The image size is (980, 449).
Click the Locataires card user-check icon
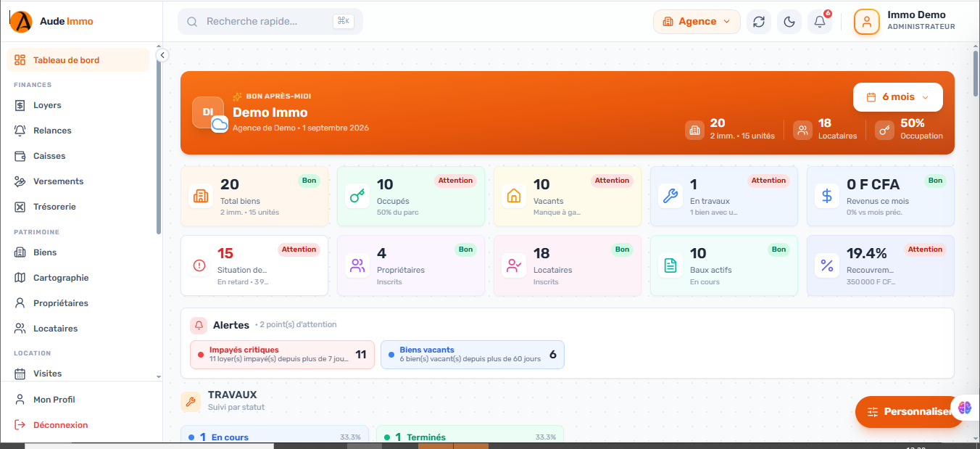(514, 265)
